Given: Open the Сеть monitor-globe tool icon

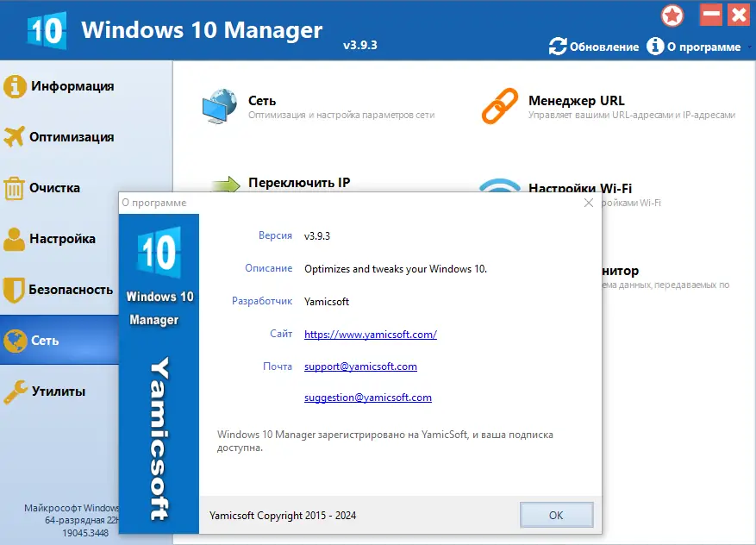Looking at the screenshot, I should 220,106.
